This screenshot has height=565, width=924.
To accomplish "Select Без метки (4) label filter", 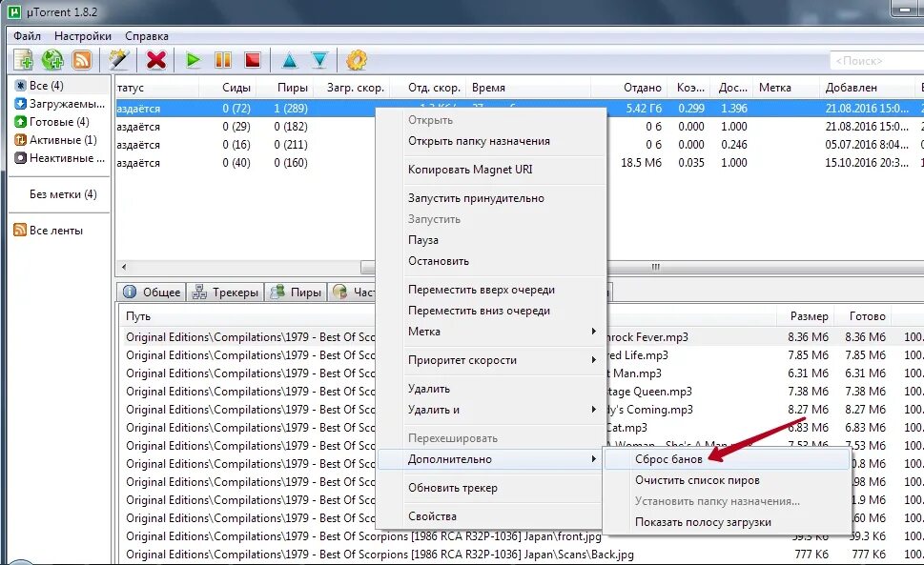I will pyautogui.click(x=63, y=194).
